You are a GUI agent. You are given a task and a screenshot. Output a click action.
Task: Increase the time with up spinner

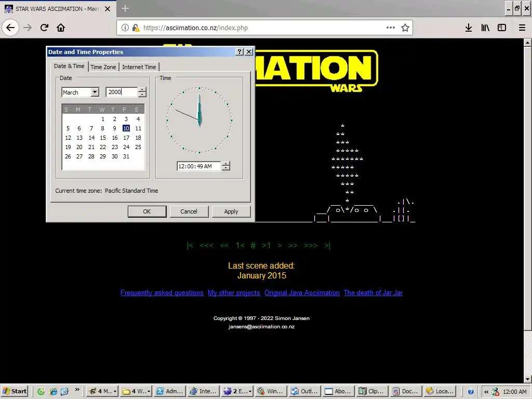coord(225,164)
